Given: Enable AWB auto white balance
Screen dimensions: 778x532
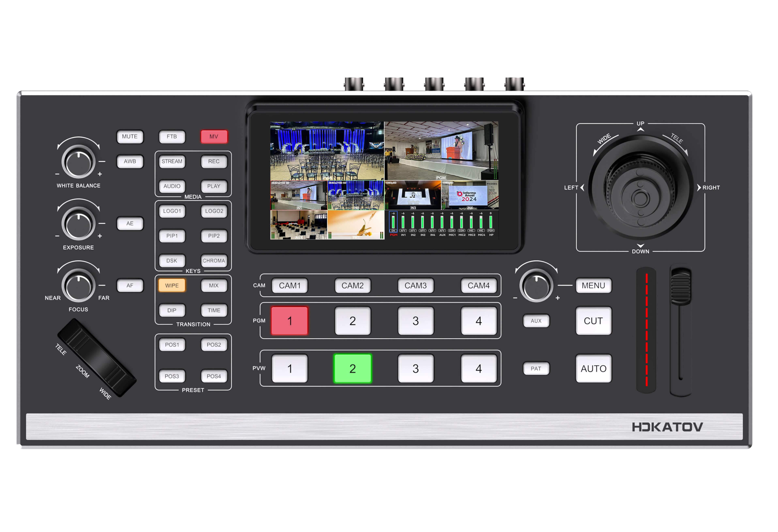Looking at the screenshot, I should click(x=130, y=161).
